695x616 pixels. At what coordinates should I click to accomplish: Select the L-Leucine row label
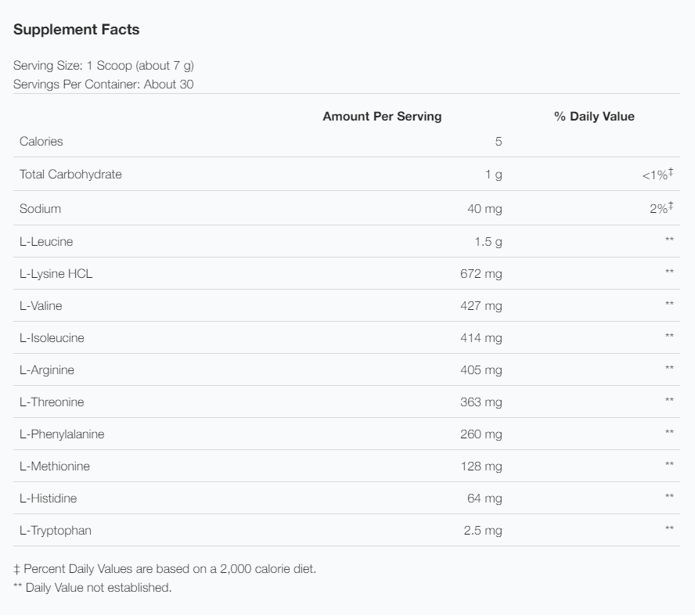point(46,242)
